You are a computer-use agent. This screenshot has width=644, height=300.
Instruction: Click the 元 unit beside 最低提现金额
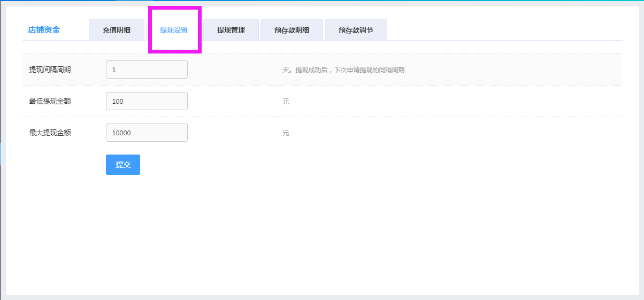(286, 102)
